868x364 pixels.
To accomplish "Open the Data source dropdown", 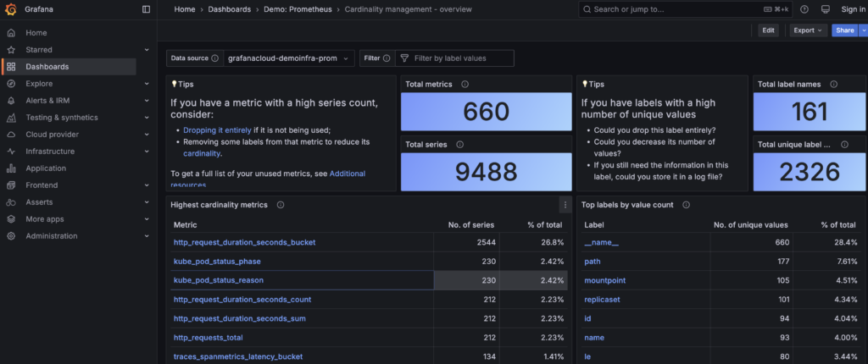I will point(288,58).
